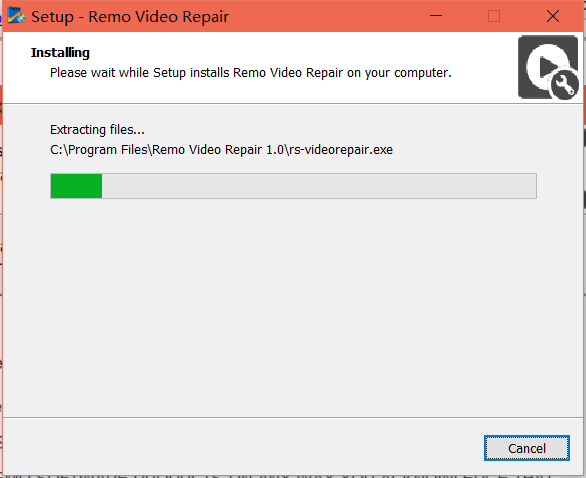Click the 'Extracting files...' status text
586x478 pixels.
point(97,130)
